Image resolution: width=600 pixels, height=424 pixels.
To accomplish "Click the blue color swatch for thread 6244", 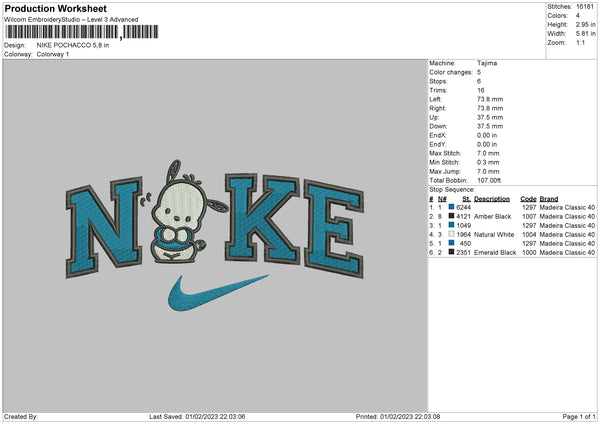I will pyautogui.click(x=451, y=207).
